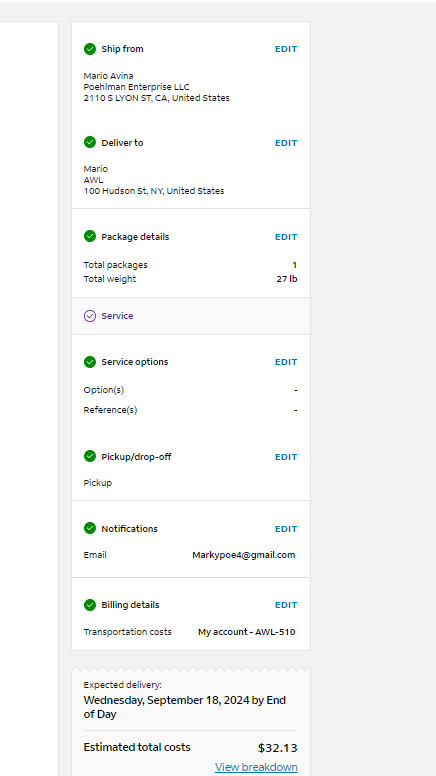Edit the Ship from address
436x776 pixels.
point(286,49)
